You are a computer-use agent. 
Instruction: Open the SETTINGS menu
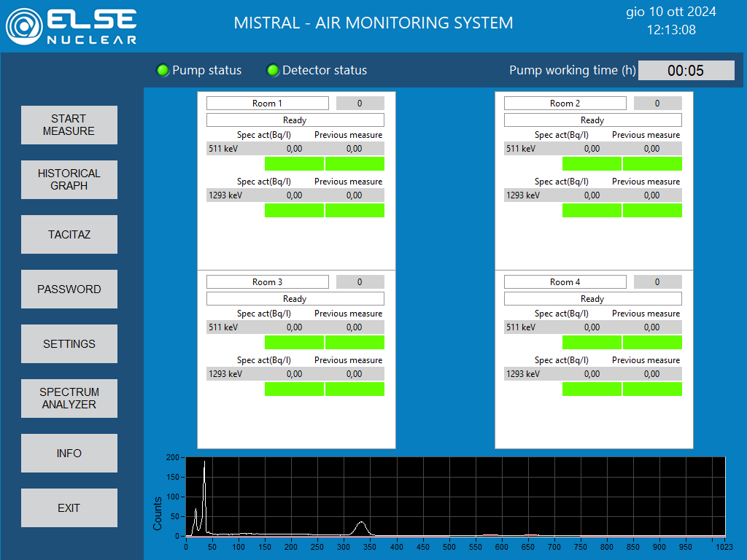coord(69,343)
